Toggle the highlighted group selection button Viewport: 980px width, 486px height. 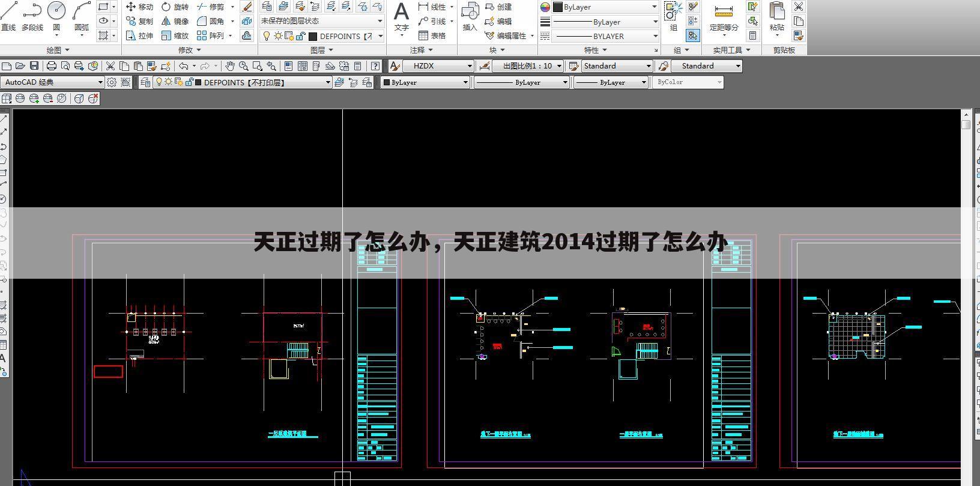coord(693,35)
